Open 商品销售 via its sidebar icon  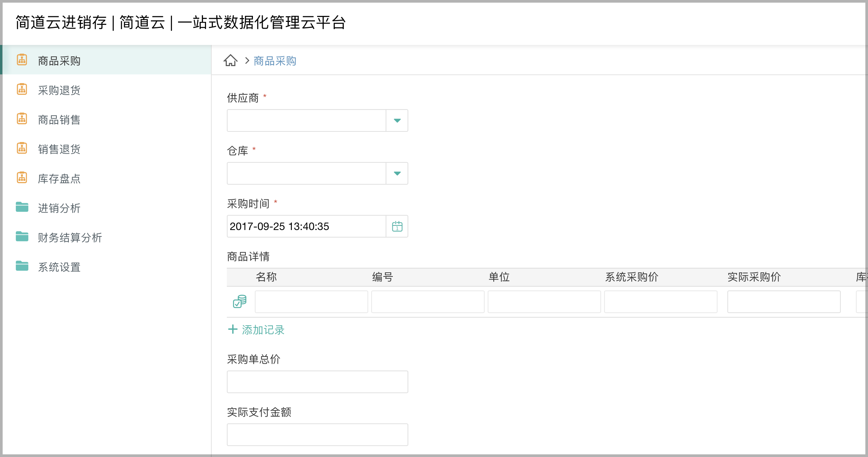[x=22, y=119]
